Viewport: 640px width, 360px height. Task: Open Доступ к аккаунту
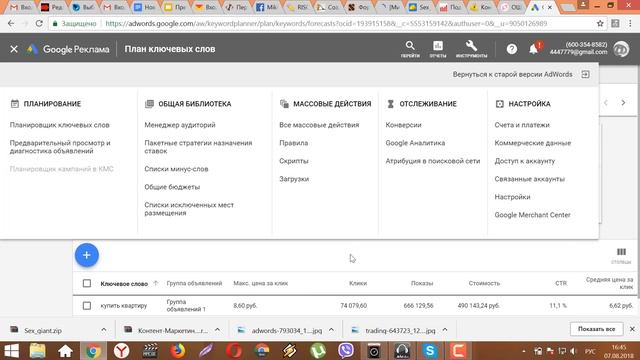tap(524, 161)
